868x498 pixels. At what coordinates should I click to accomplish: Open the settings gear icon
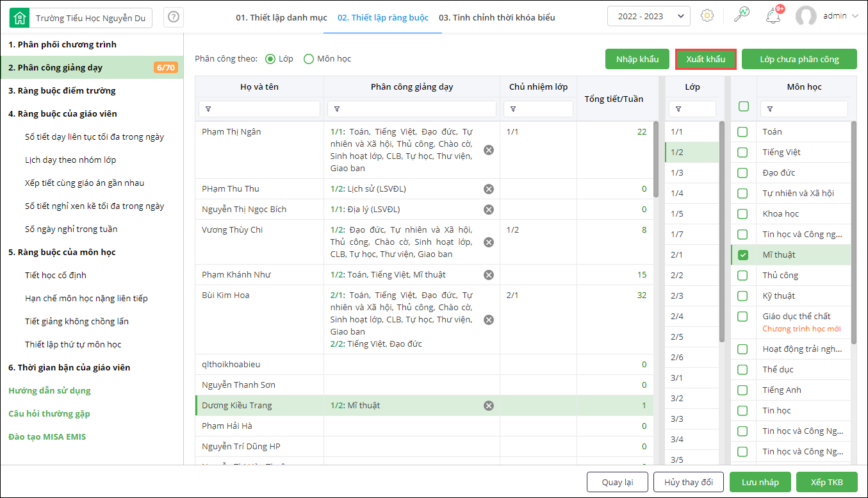[x=707, y=16]
